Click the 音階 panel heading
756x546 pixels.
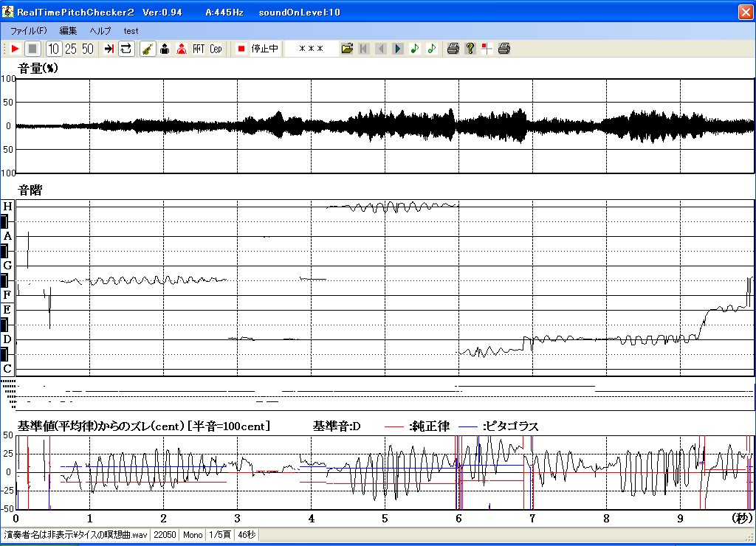30,190
